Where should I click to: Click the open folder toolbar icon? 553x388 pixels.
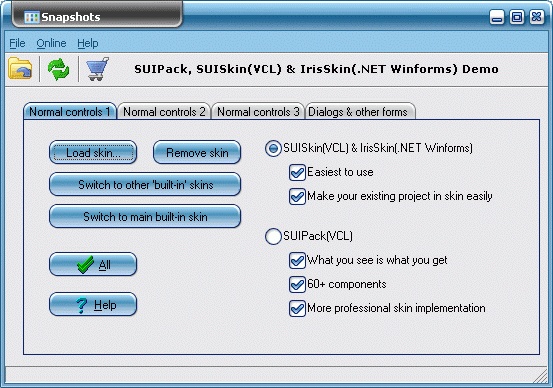click(20, 68)
